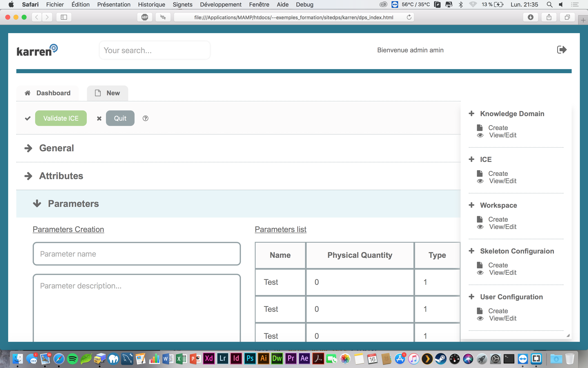Open Finder from the Dock

(18, 359)
